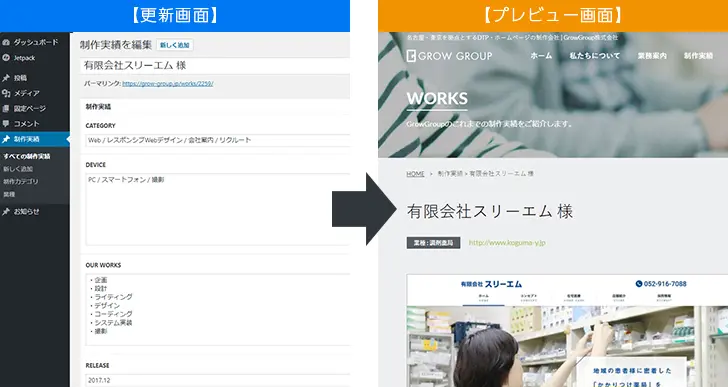Click the WORKS heading in preview banner

coord(437,98)
